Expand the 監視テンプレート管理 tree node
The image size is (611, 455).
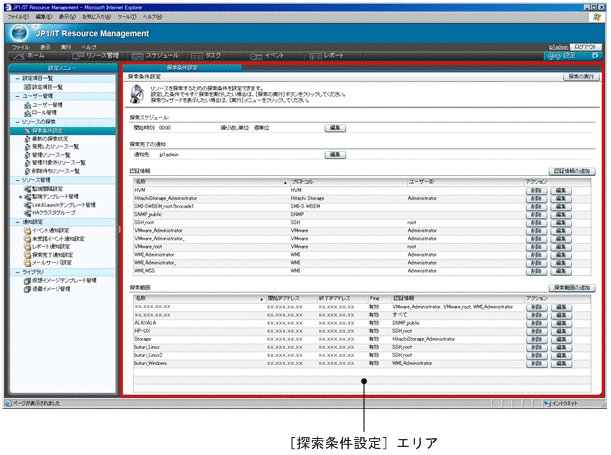click(13, 197)
